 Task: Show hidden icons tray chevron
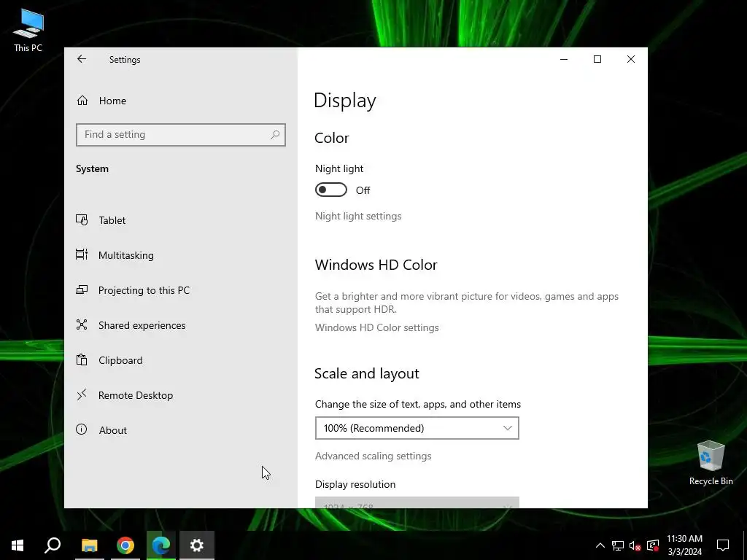[x=600, y=545]
